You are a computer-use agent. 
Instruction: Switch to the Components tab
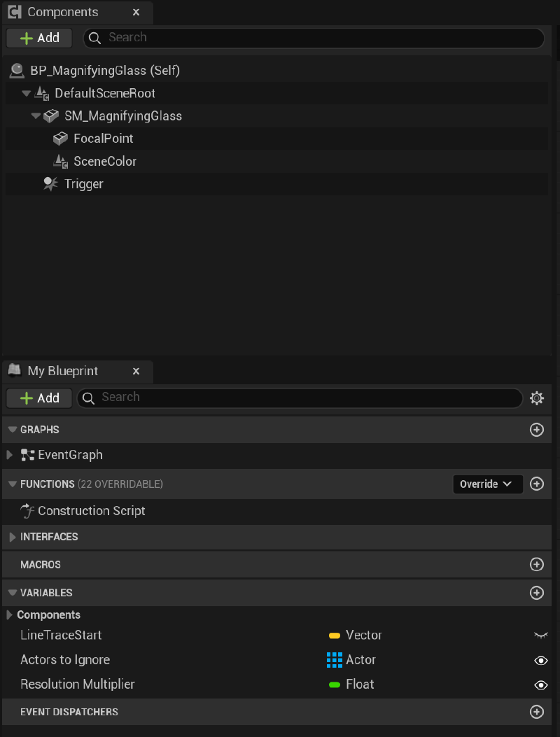tap(62, 13)
